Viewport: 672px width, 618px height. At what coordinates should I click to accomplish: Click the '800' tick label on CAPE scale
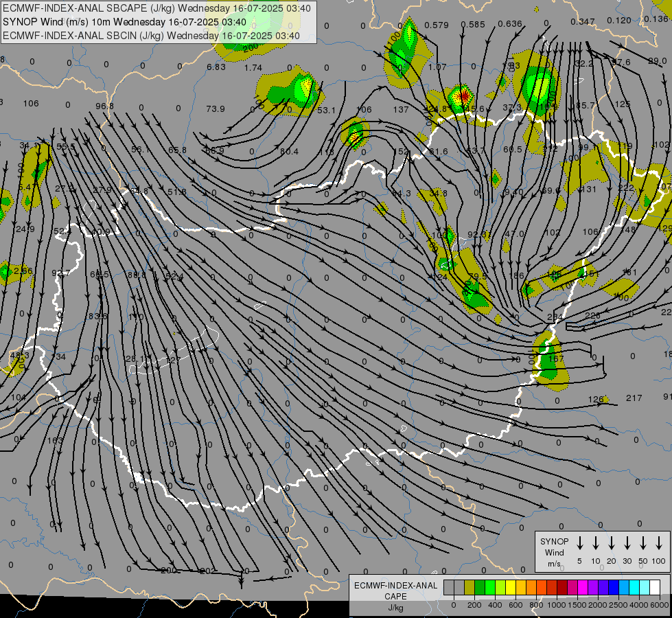[x=536, y=605]
